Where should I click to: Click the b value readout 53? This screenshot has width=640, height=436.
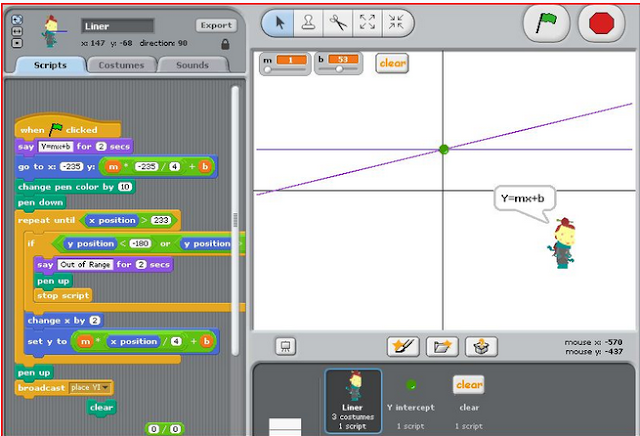point(343,60)
